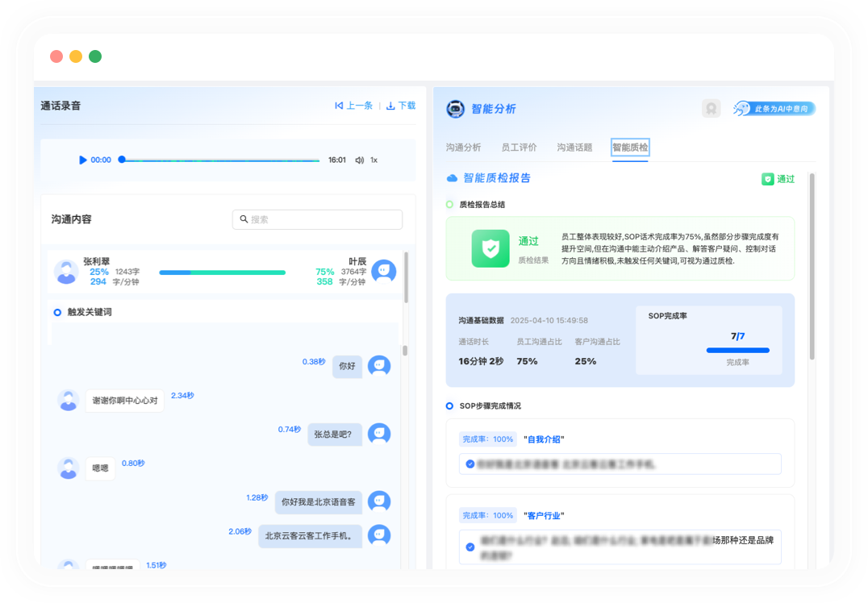The width and height of the screenshot is (868, 603).
Task: Download the recording with 下载
Action: [x=401, y=106]
